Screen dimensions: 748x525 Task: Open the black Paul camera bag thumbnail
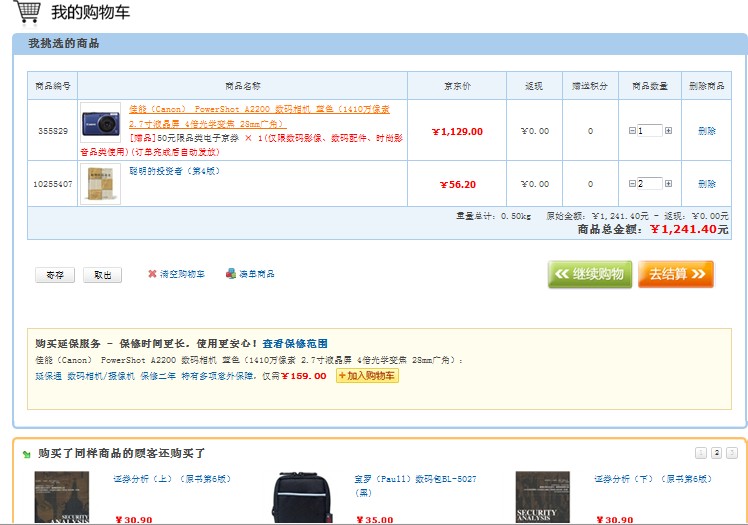(x=302, y=497)
